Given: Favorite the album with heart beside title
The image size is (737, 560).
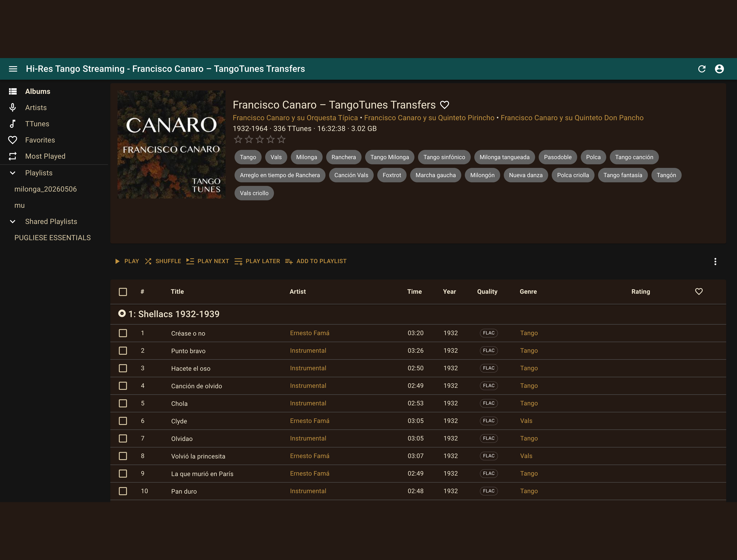Looking at the screenshot, I should pyautogui.click(x=445, y=105).
